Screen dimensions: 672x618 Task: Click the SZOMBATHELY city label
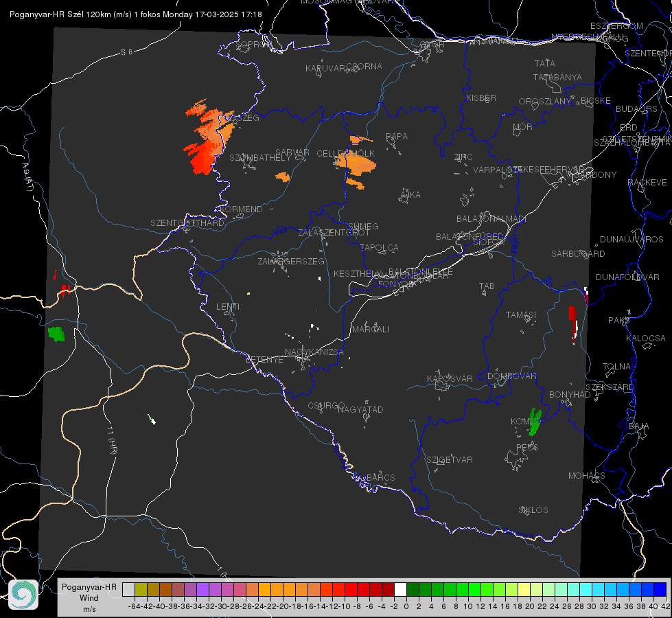260,158
